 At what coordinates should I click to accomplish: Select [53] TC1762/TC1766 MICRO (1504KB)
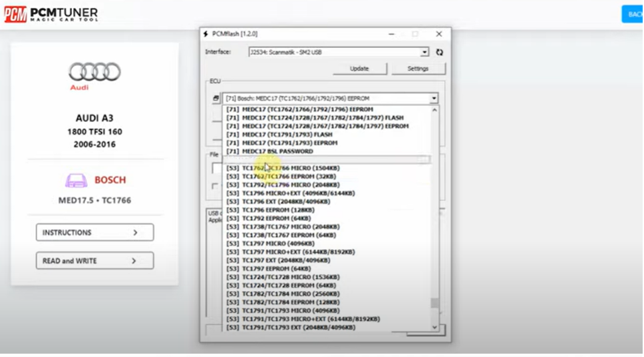(327, 169)
